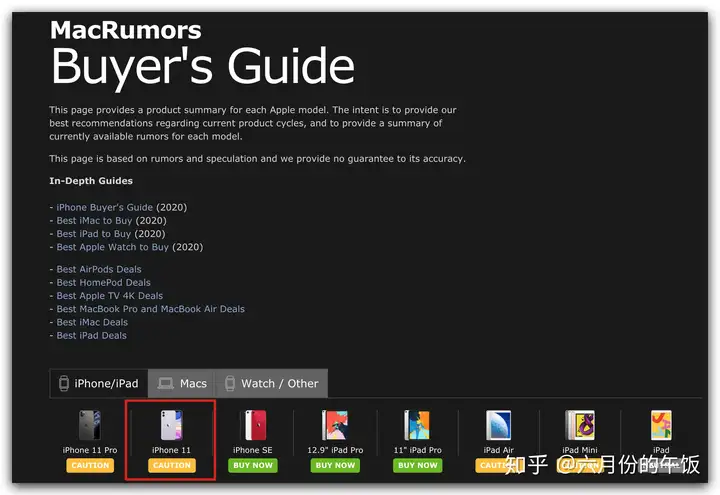This screenshot has height=495, width=720.
Task: Click the 12.9" iPad Pro label
Action: (335, 450)
